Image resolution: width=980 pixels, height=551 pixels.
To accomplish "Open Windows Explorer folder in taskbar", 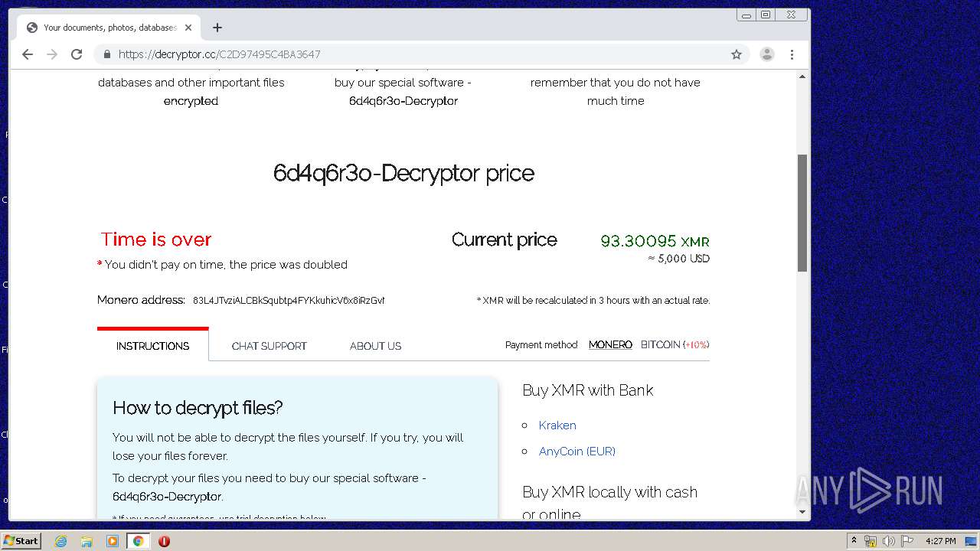I will pyautogui.click(x=87, y=541).
